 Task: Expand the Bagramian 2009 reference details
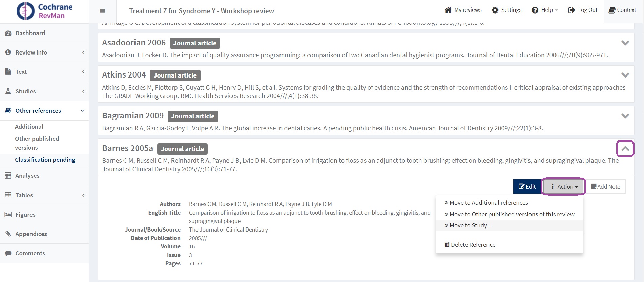pyautogui.click(x=625, y=116)
